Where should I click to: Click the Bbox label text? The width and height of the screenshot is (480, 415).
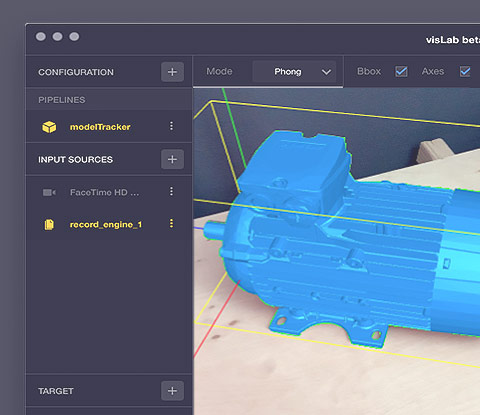(x=369, y=71)
